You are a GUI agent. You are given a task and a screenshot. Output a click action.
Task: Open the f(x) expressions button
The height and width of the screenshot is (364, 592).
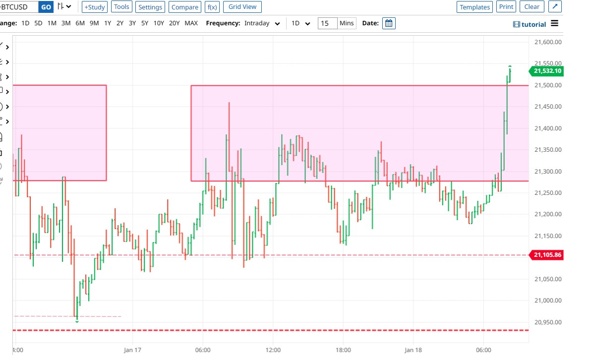coord(212,7)
